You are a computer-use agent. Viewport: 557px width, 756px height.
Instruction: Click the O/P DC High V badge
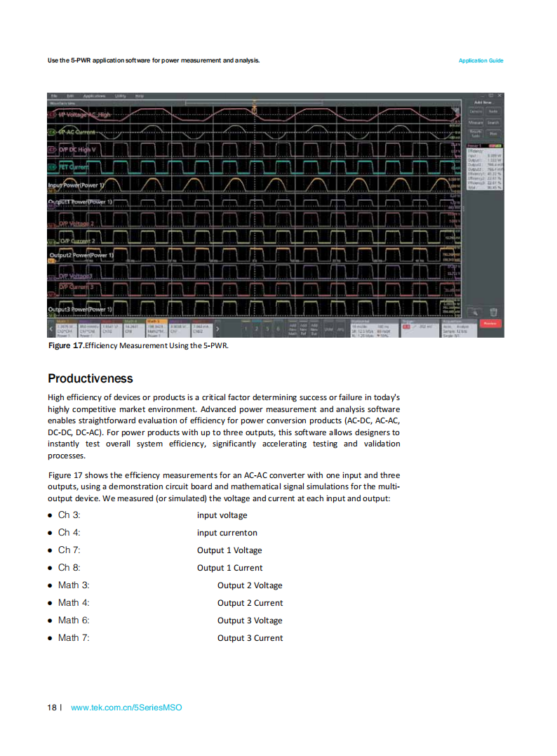point(52,150)
